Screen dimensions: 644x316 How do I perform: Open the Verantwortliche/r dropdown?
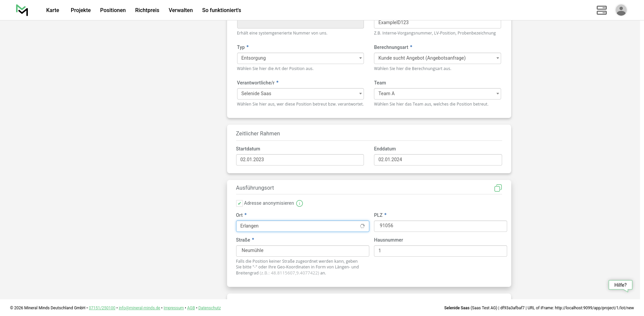coord(300,94)
